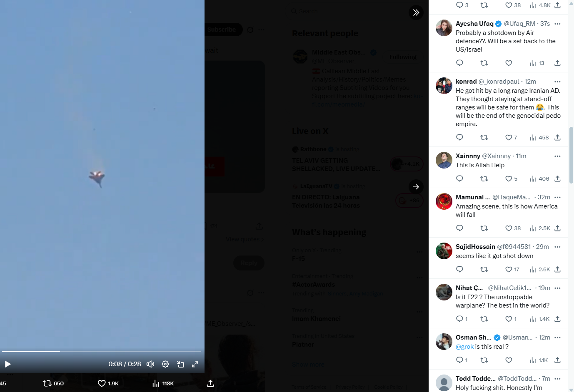Click the video progress bar
The width and height of the screenshot is (574, 392).
(102, 352)
